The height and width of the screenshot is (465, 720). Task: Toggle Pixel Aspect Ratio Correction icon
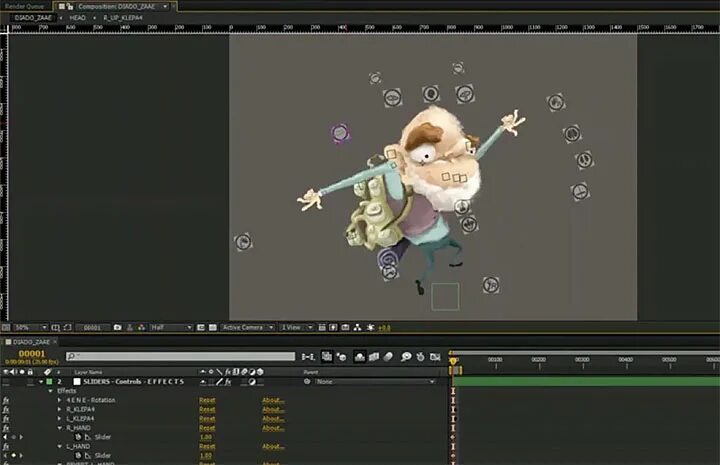point(322,327)
